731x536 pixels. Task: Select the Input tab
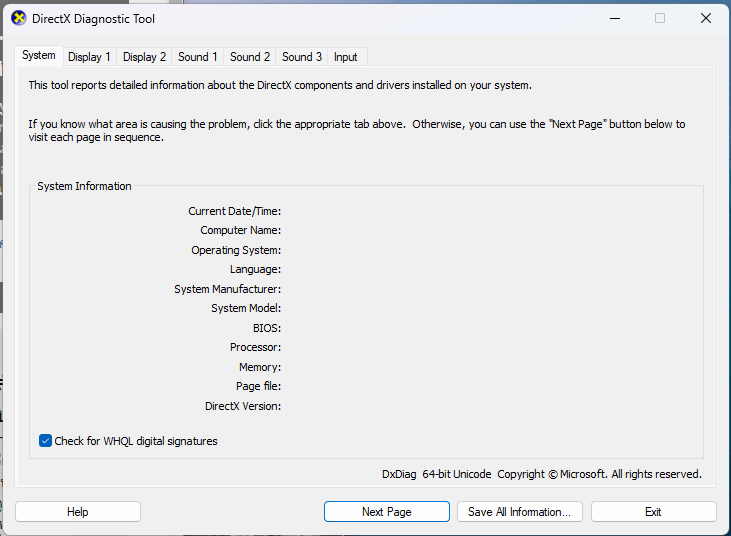345,57
